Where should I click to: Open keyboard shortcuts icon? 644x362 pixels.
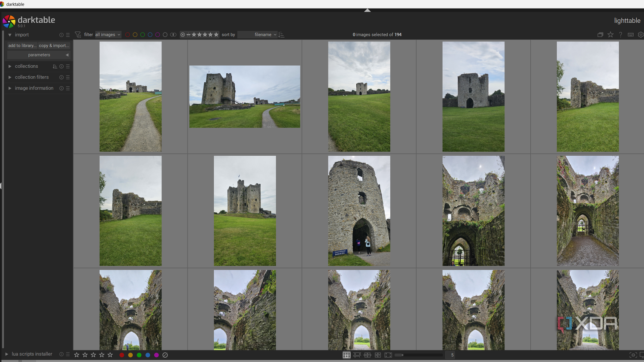pos(631,35)
